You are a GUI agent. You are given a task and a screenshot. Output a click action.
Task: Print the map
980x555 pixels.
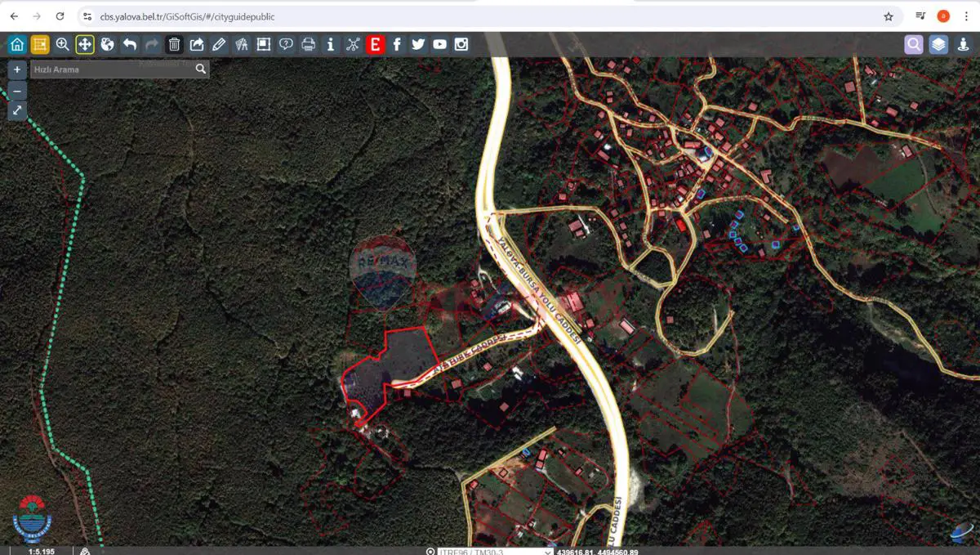point(308,45)
